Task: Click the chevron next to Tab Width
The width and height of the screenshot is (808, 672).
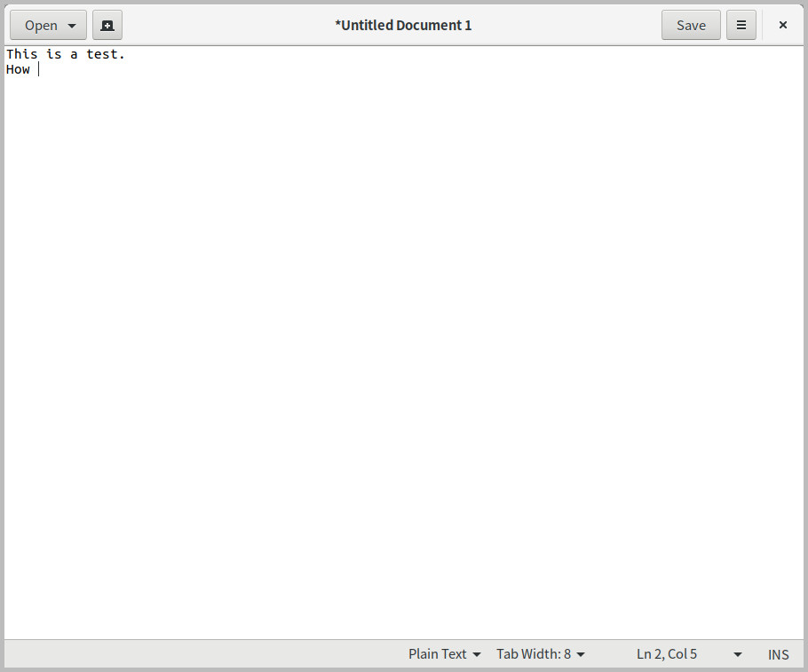Action: click(x=581, y=654)
